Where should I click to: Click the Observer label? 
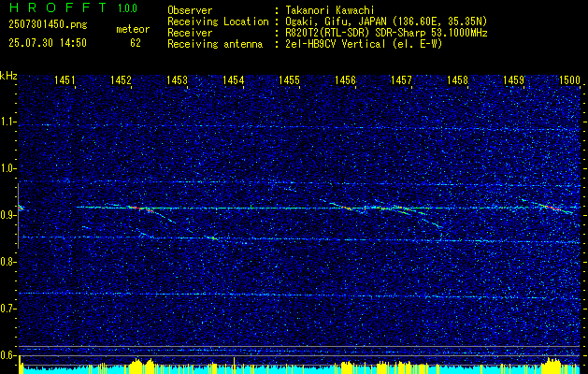tap(190, 10)
